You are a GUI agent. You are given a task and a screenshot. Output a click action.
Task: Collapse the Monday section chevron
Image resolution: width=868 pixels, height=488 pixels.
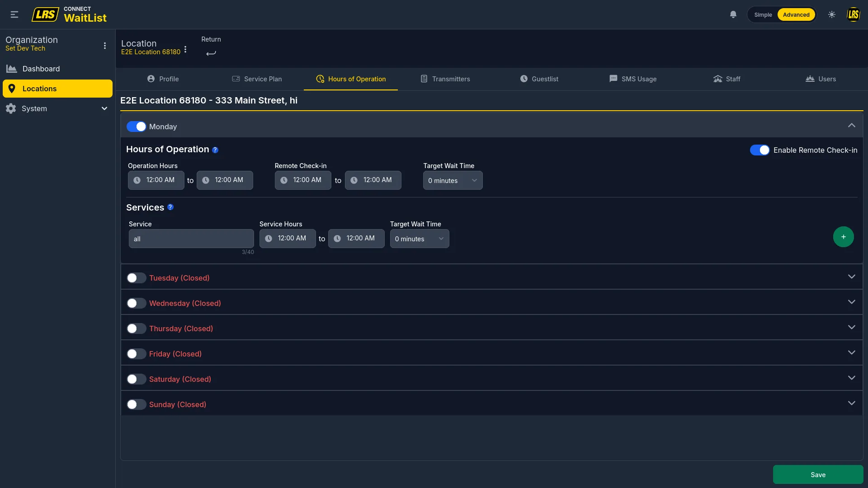(x=852, y=125)
